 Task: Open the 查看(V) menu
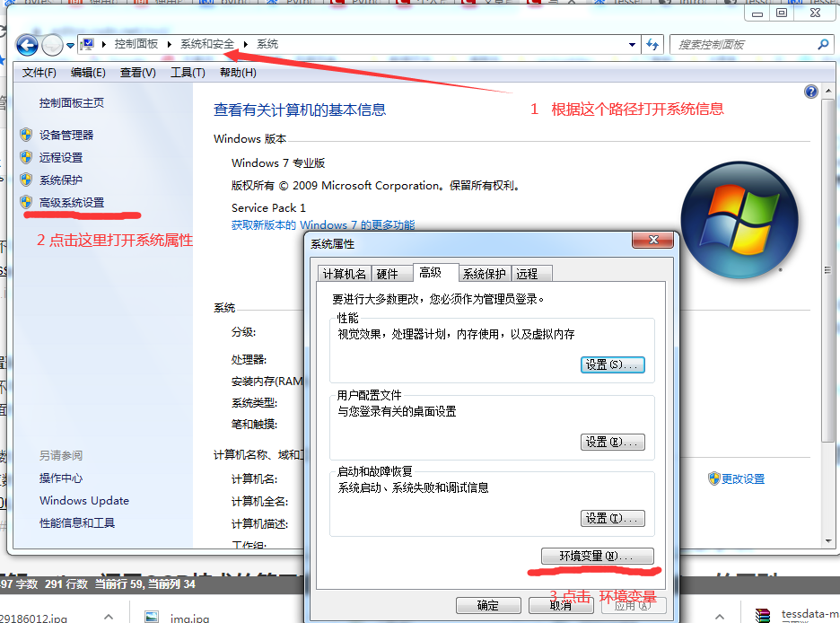click(137, 73)
